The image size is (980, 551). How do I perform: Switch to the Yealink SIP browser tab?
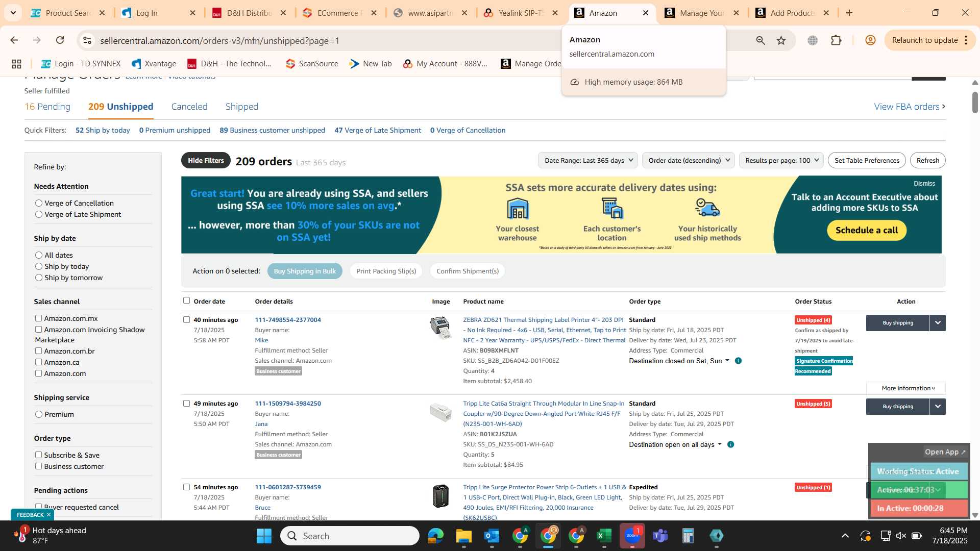click(x=521, y=13)
